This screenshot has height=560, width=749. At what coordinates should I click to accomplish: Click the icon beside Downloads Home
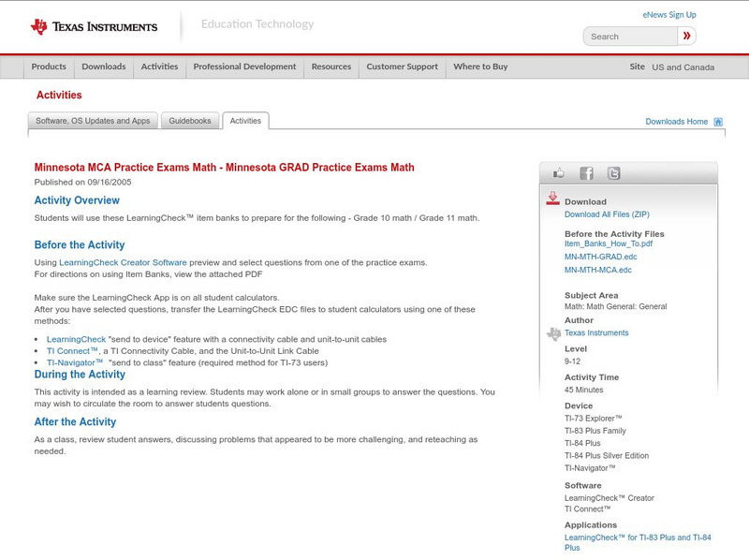(x=717, y=121)
